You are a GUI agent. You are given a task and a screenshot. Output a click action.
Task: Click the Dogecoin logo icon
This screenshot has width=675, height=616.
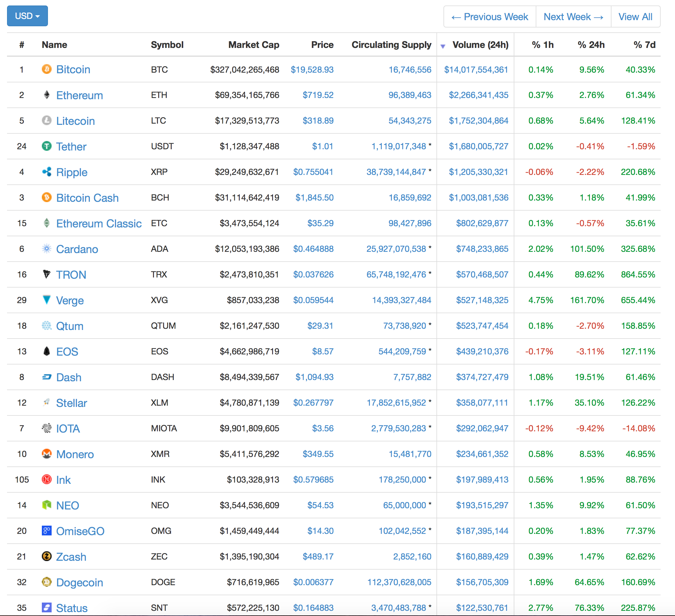pos(46,582)
